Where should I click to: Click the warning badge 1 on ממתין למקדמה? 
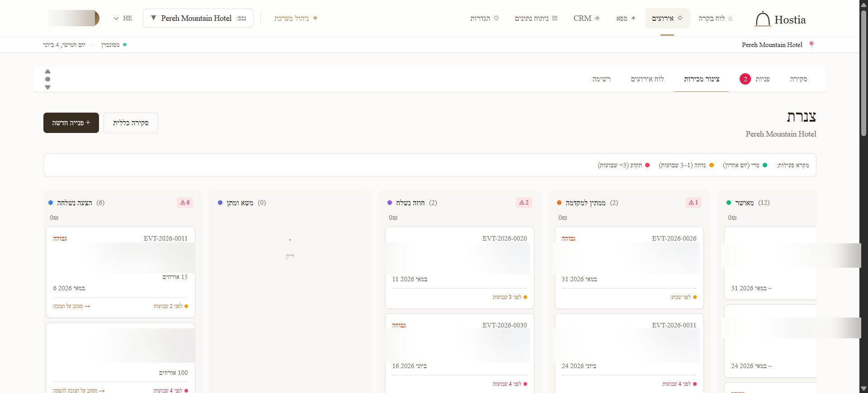[693, 203]
